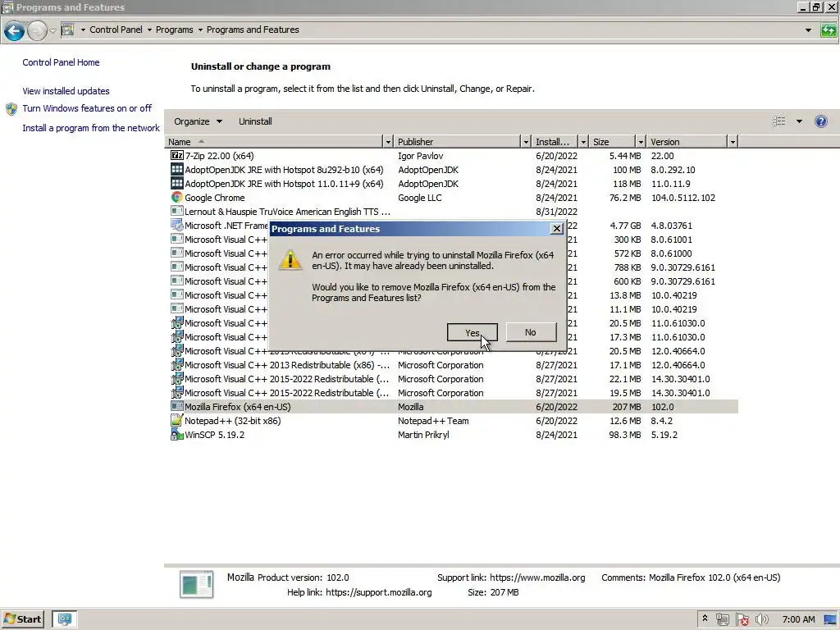Click the Igor Pavlov publisher cell
840x630 pixels.
point(421,156)
